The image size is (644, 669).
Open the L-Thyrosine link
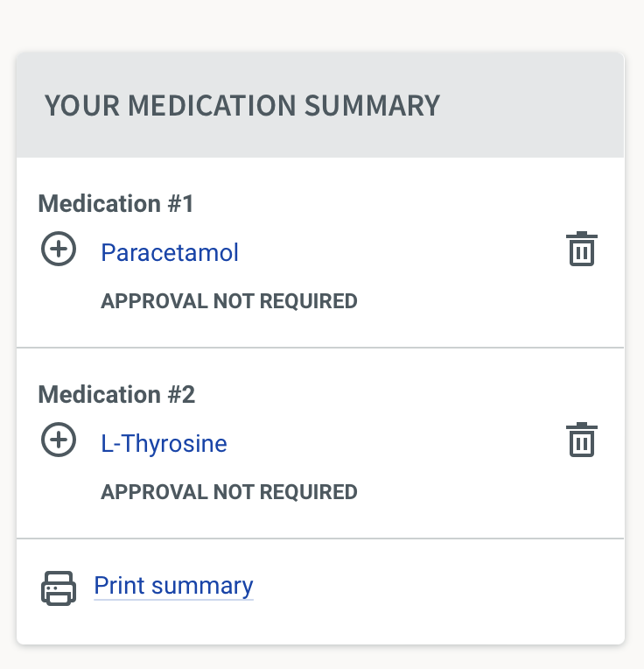pyautogui.click(x=164, y=443)
